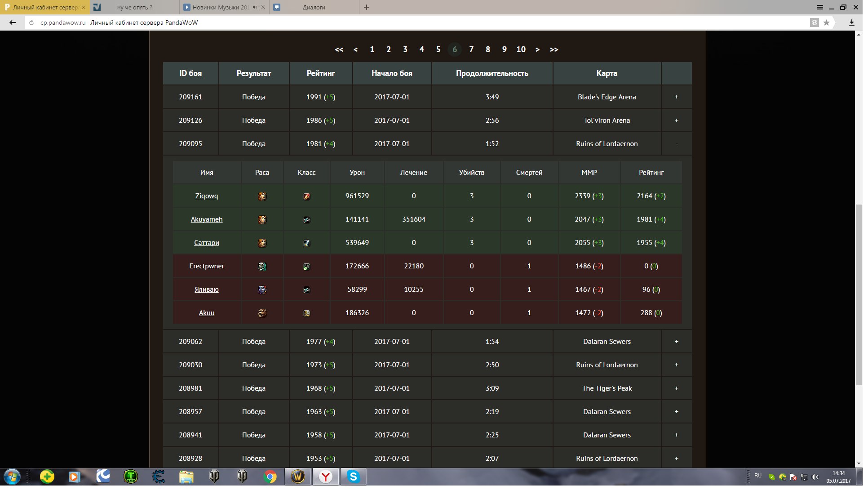This screenshot has height=490, width=868.
Task: Click the browser back arrow button
Action: (13, 22)
